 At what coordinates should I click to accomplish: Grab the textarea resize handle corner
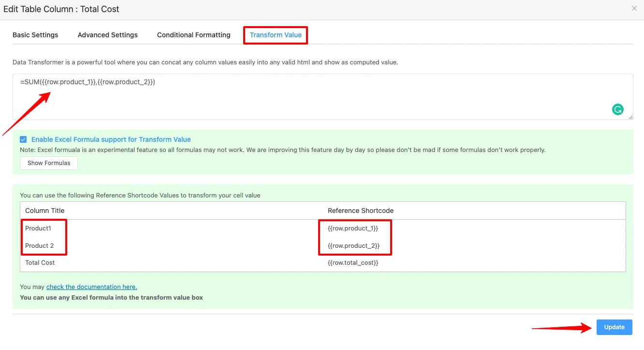630,117
